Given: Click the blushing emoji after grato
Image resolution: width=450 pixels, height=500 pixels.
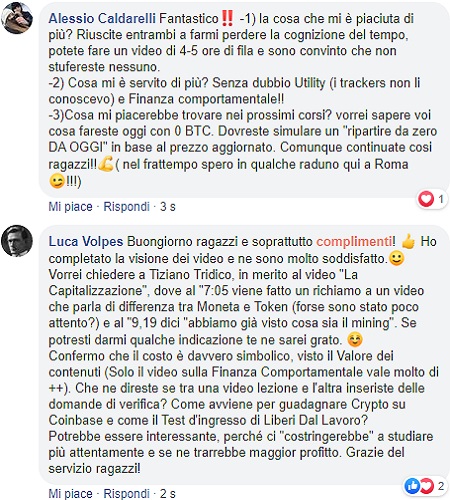Looking at the screenshot, I should pos(355,340).
